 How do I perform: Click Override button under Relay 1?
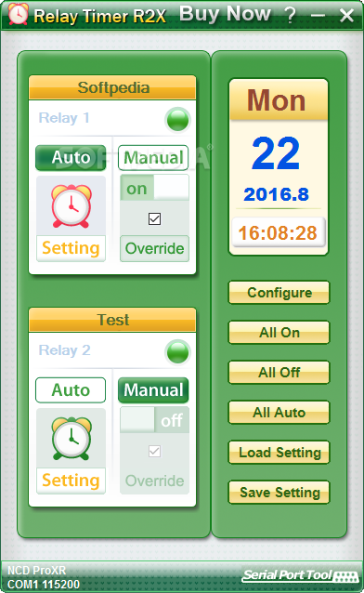click(154, 248)
